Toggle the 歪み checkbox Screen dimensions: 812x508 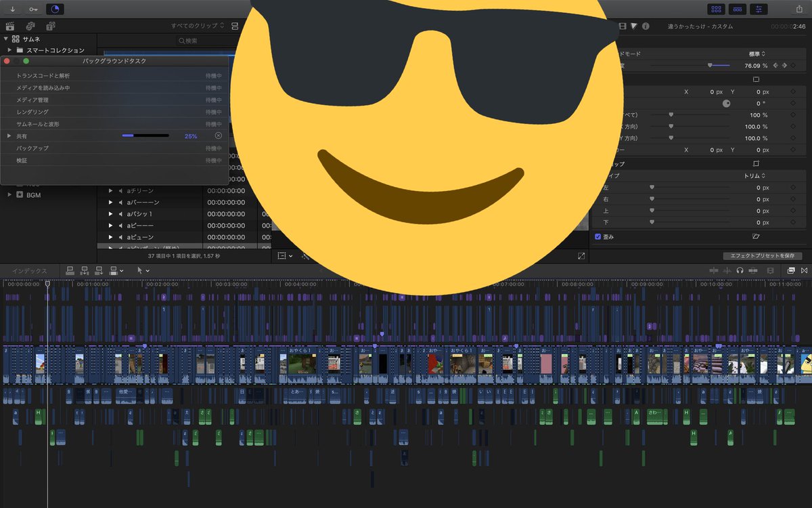coord(598,236)
